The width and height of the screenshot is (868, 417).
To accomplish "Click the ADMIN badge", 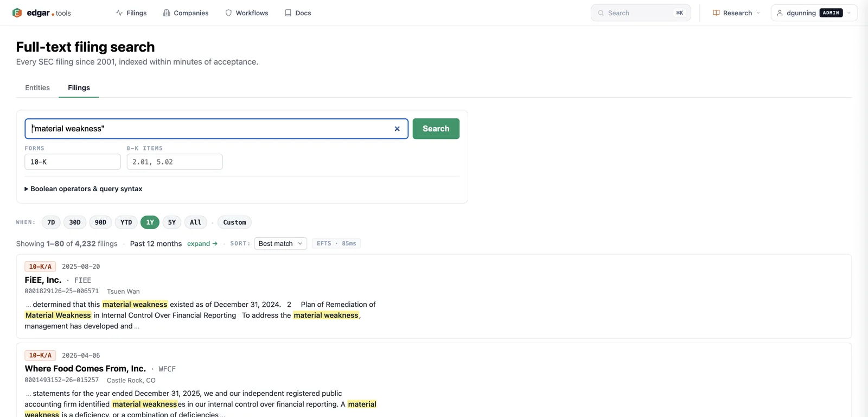I will pyautogui.click(x=831, y=13).
